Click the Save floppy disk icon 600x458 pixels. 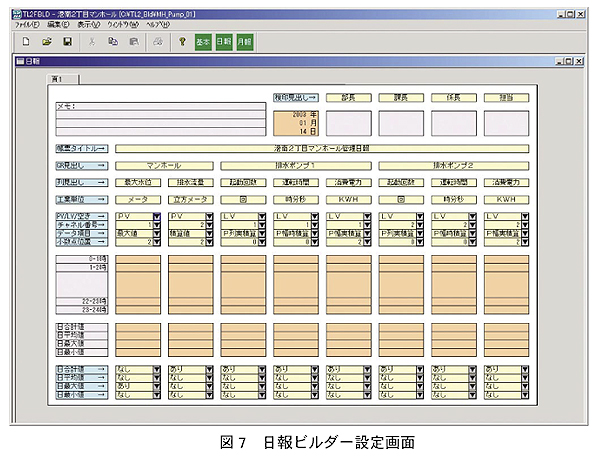click(67, 42)
